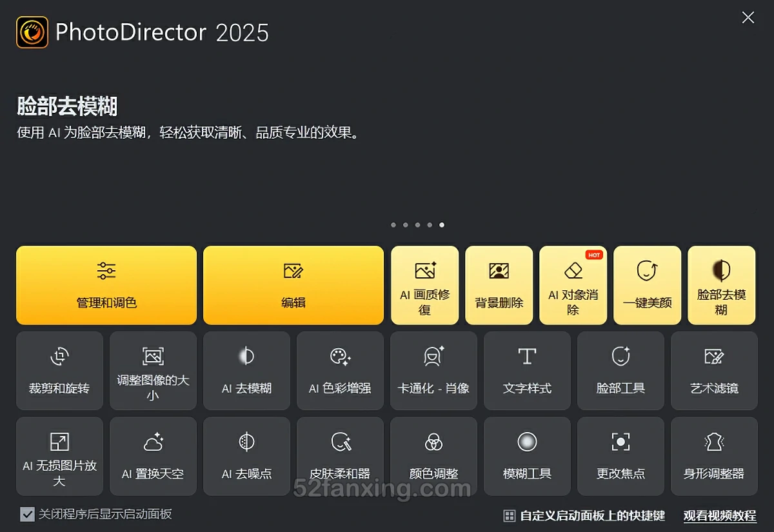
Task: Launch 背景删除 tool
Action: 499,285
